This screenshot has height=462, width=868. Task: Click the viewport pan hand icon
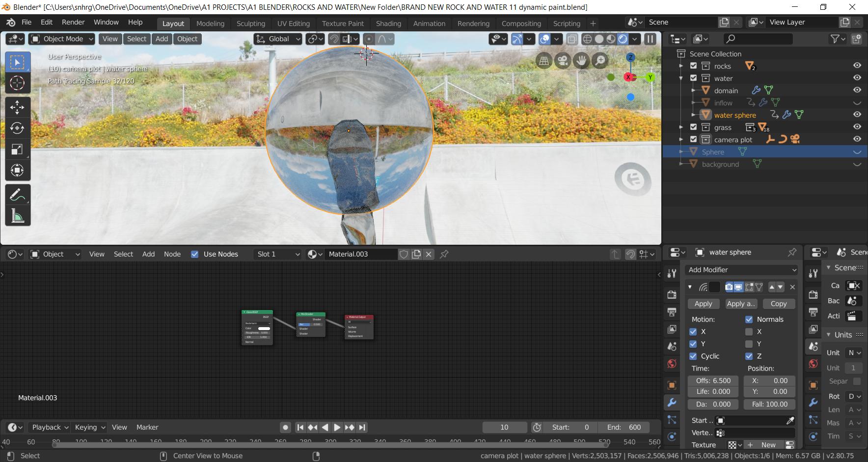click(x=581, y=61)
